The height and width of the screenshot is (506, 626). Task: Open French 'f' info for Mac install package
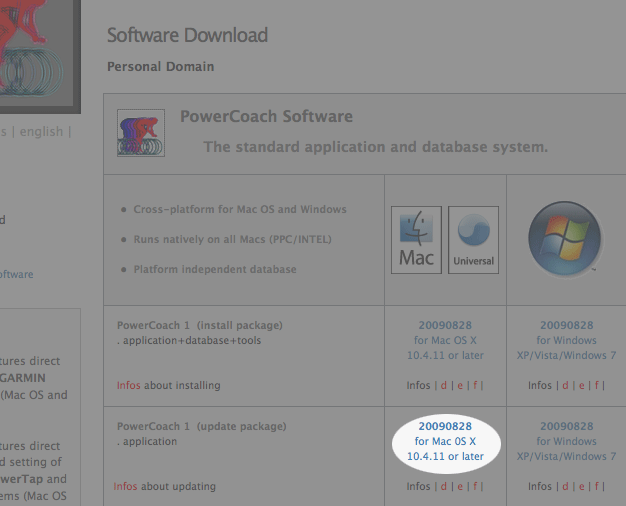coord(475,385)
